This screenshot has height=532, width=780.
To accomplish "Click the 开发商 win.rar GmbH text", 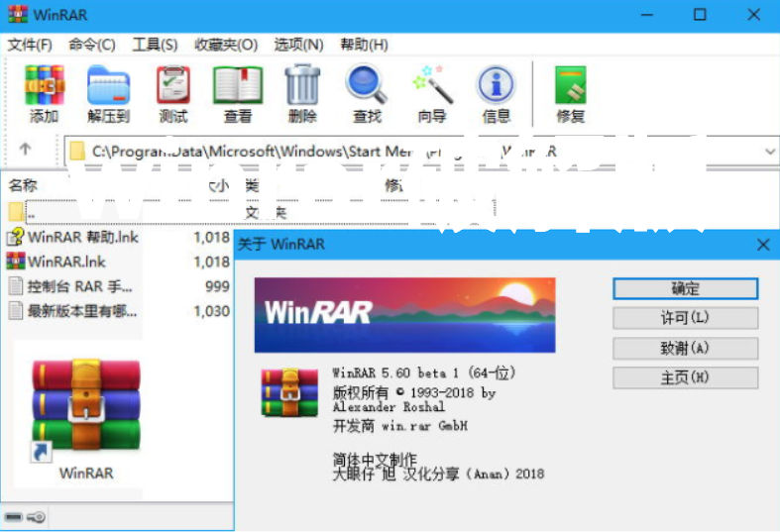I will pos(400,426).
